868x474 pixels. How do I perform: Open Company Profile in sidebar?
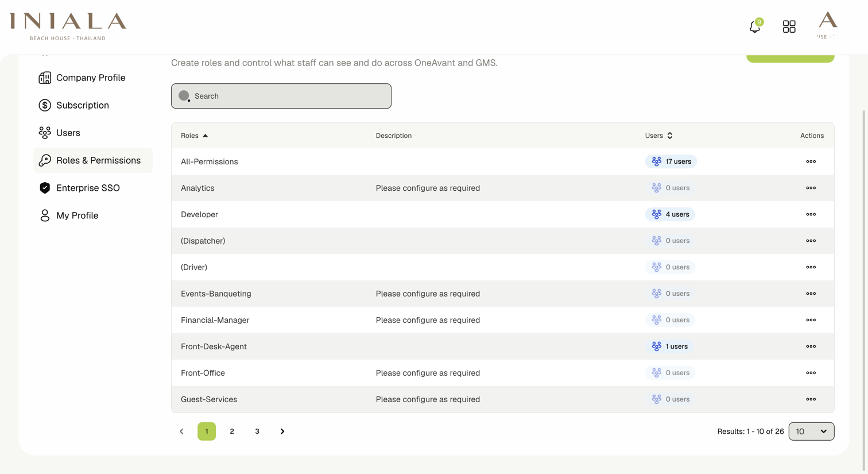coord(93,78)
